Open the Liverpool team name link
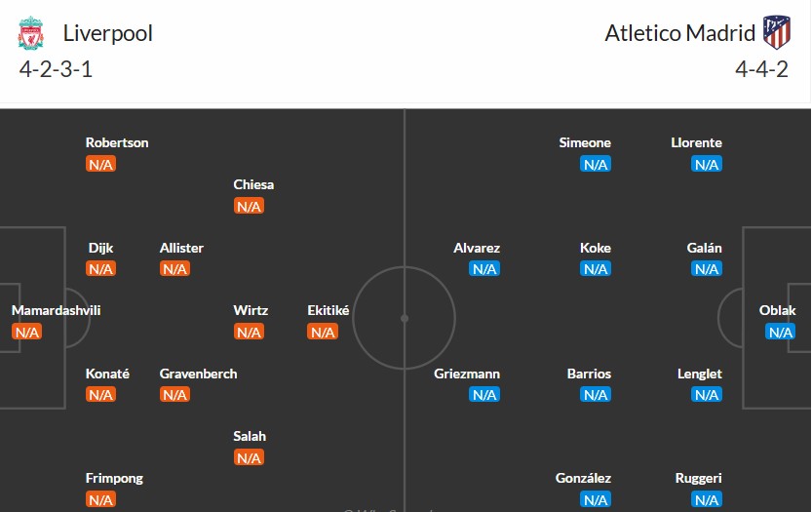 [107, 33]
